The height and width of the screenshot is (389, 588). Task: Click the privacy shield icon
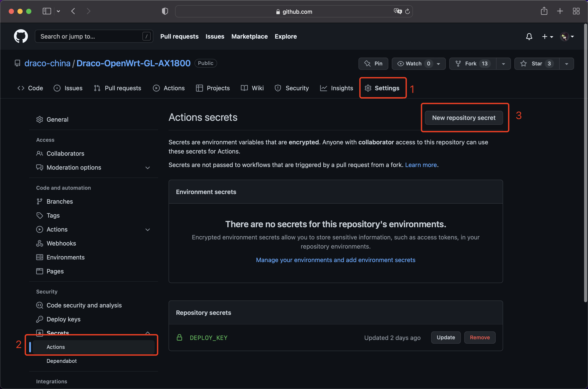tap(165, 11)
